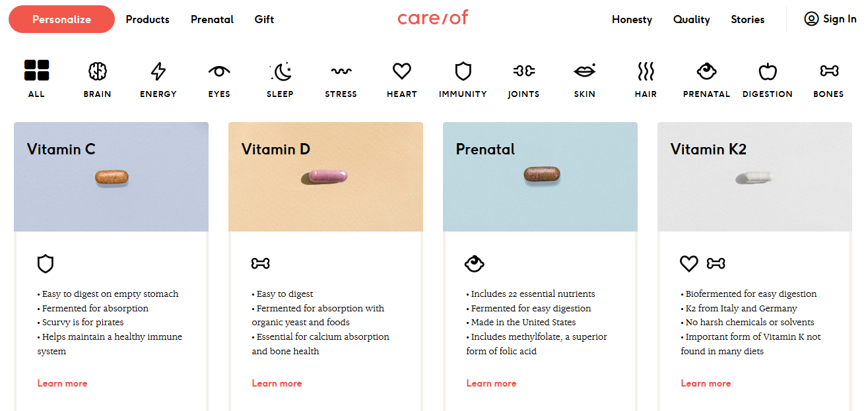868x411 pixels.
Task: Open the Products menu item
Action: pos(147,19)
